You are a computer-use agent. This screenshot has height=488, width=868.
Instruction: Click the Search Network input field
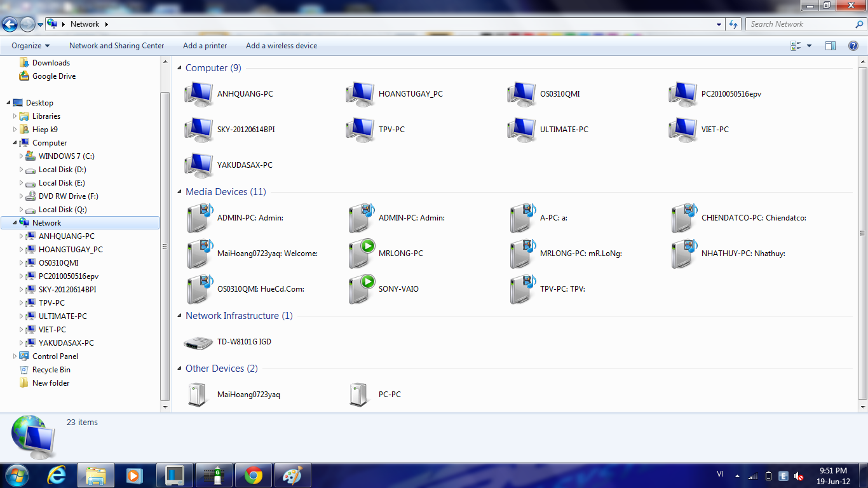coord(806,24)
